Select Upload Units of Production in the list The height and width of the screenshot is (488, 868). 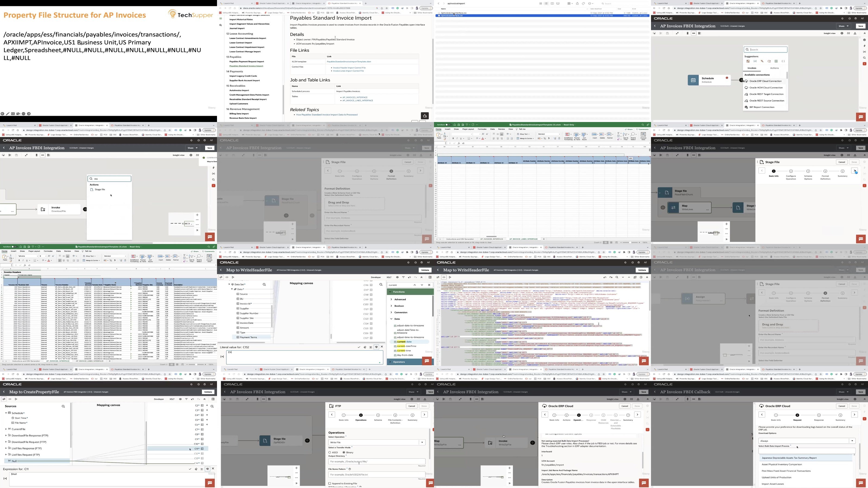coord(776,477)
